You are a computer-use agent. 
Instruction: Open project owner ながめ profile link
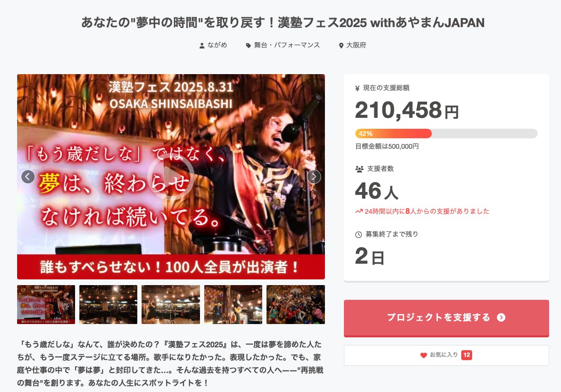click(x=217, y=45)
